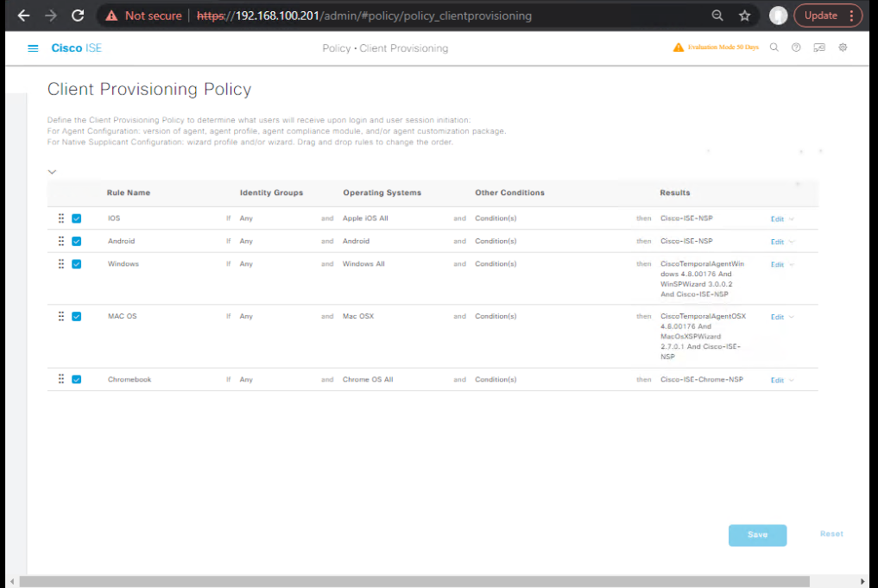Edit the Android rule
The height and width of the screenshot is (588, 878).
777,242
